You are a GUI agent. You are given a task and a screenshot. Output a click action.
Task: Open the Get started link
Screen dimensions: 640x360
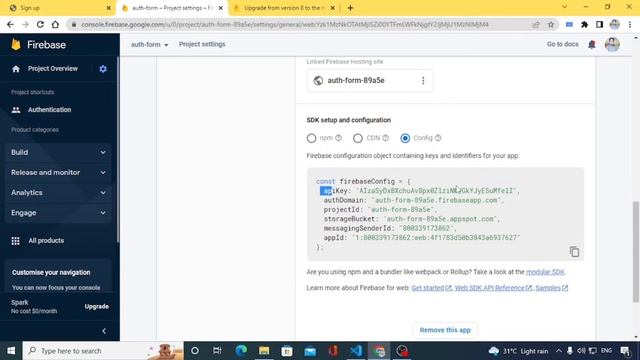click(431, 288)
